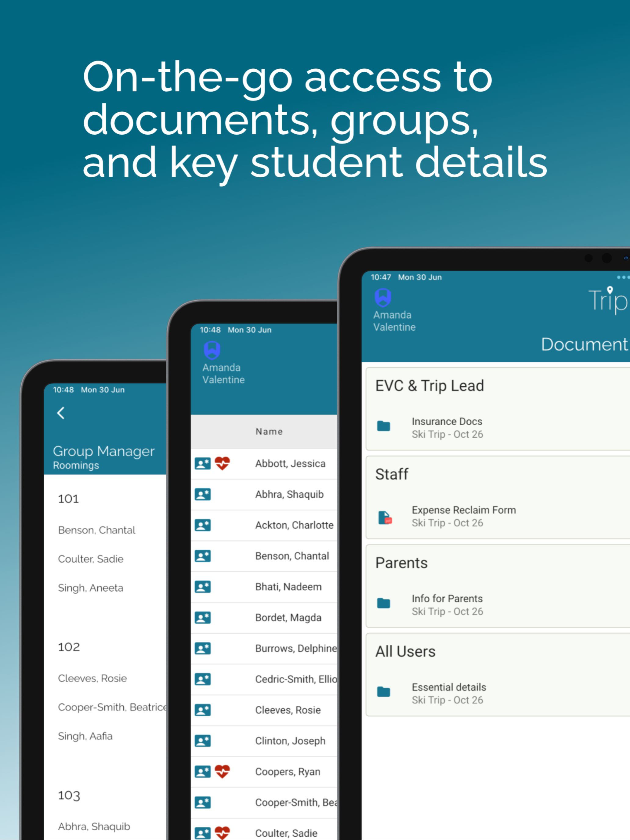630x840 pixels.
Task: Select Bhati, Nadeem in student list
Action: pyautogui.click(x=288, y=587)
